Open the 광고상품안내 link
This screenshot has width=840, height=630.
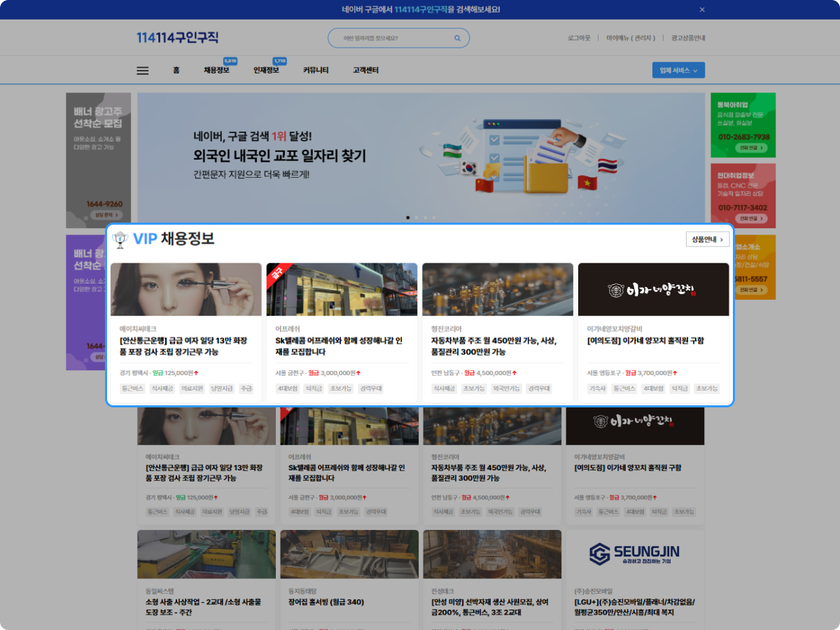click(x=688, y=38)
